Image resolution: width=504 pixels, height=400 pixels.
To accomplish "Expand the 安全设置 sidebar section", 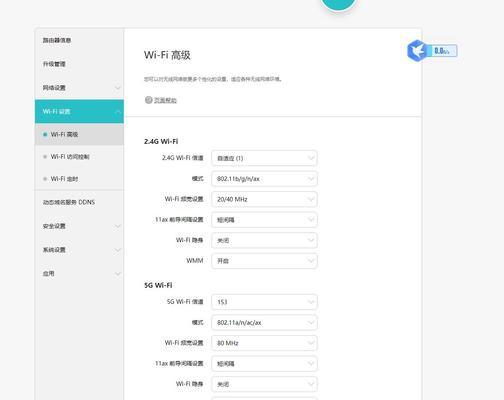I will (79, 226).
